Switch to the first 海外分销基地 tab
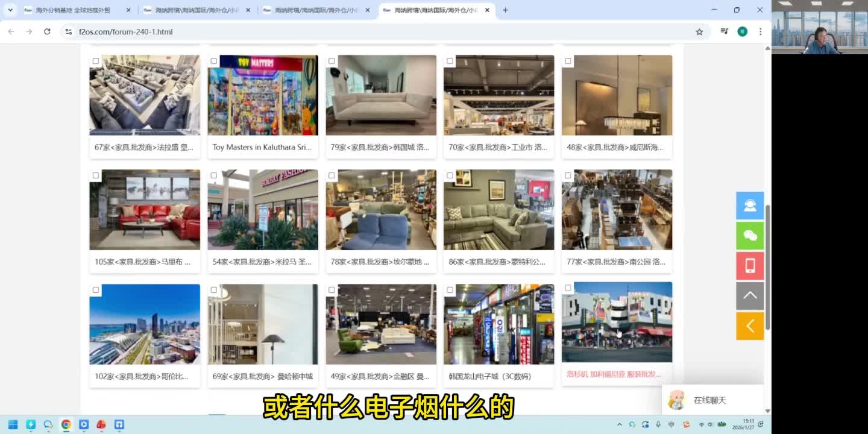The image size is (868, 434). [x=72, y=10]
